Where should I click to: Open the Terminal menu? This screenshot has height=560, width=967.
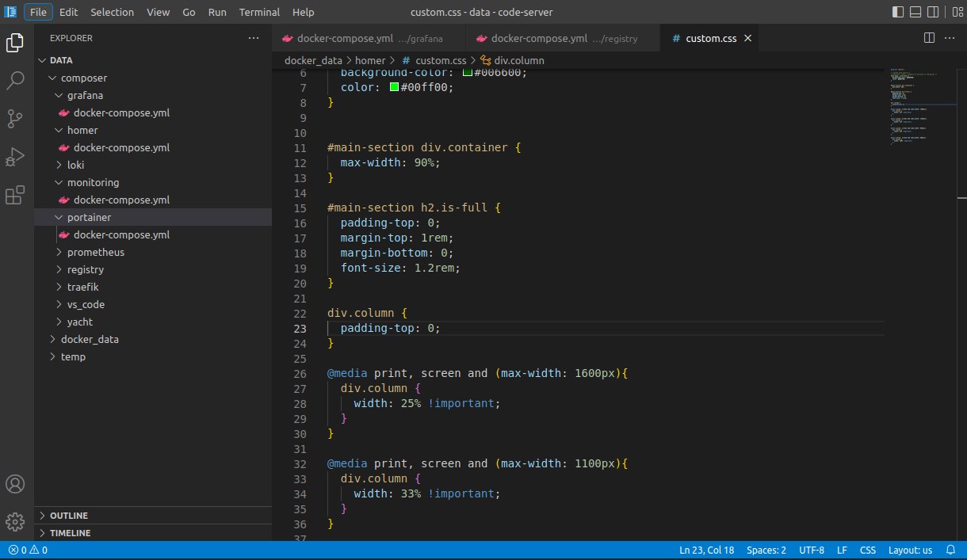[x=258, y=12]
